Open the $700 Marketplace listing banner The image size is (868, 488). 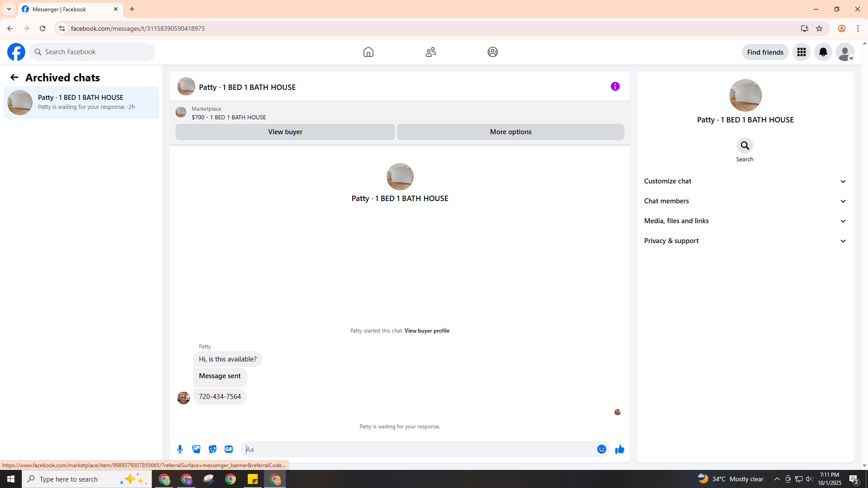click(x=400, y=113)
